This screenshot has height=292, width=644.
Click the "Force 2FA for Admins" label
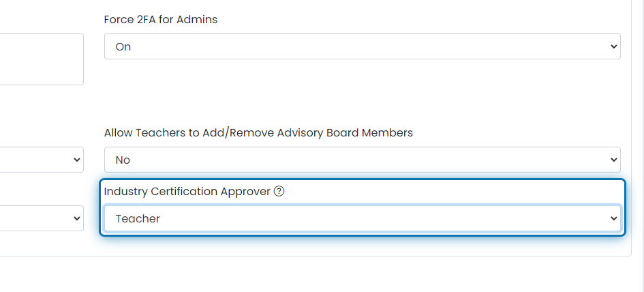pyautogui.click(x=161, y=19)
